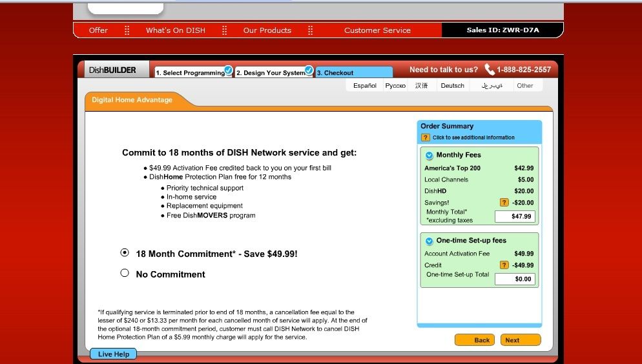Click the 'Free DishMOVERS program' bullet
642x364 pixels.
[208, 216]
